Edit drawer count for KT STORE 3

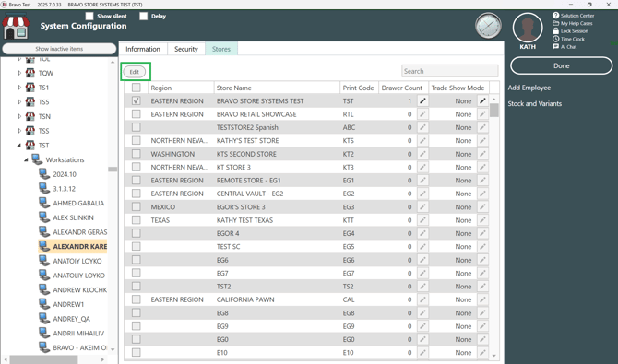pos(422,167)
